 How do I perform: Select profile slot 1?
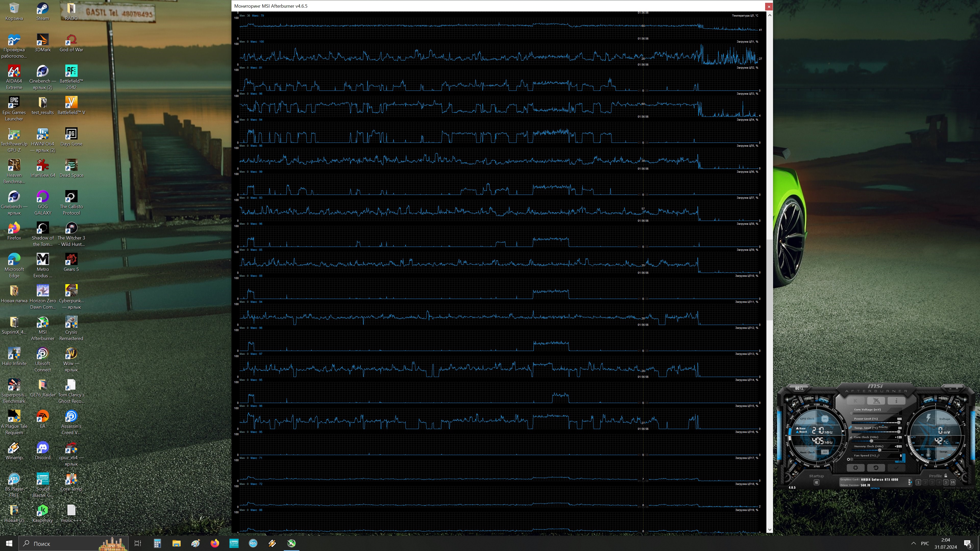[918, 483]
